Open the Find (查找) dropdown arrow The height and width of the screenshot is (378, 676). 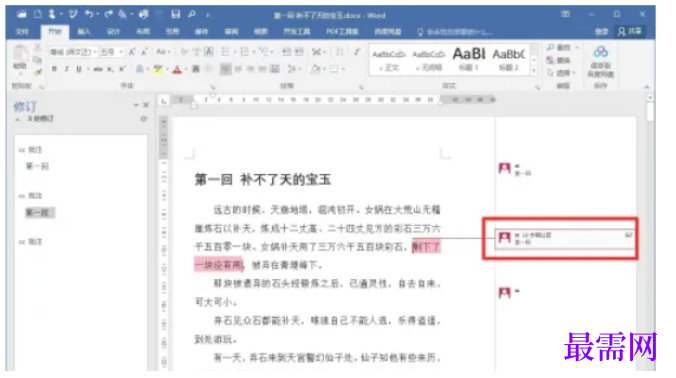tap(577, 47)
